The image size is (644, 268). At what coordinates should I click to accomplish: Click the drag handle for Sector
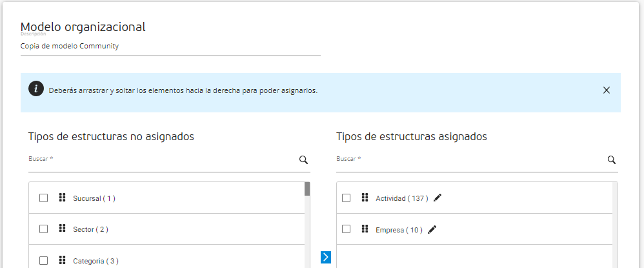pyautogui.click(x=63, y=229)
